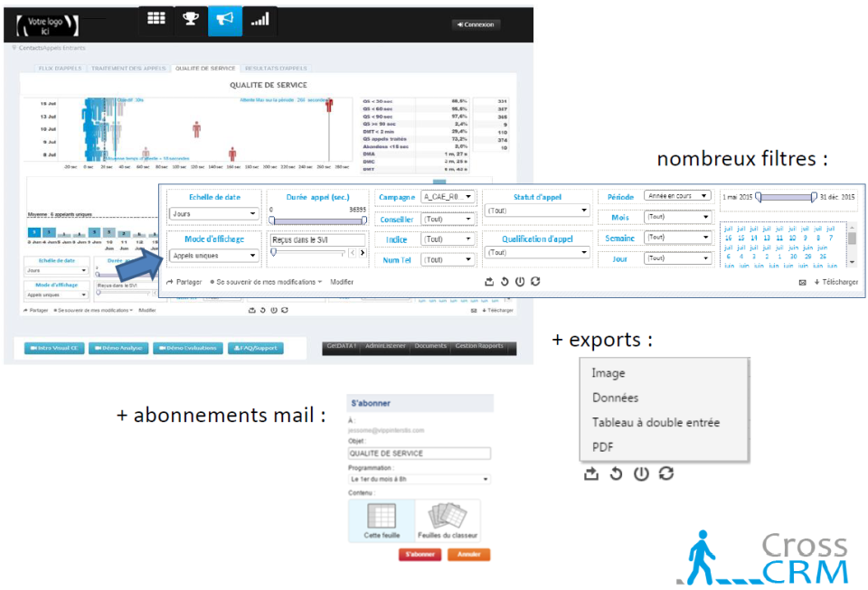Open the trophy icon in the top navbar
Viewport: 868px width, 590px height.
tap(191, 19)
